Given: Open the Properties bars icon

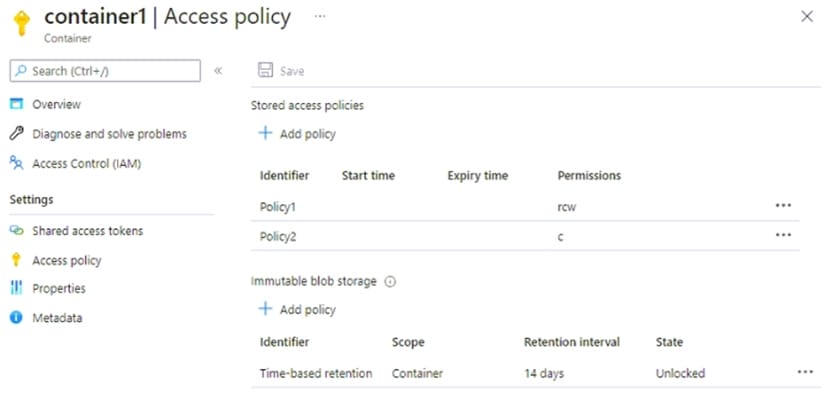Looking at the screenshot, I should [x=16, y=288].
